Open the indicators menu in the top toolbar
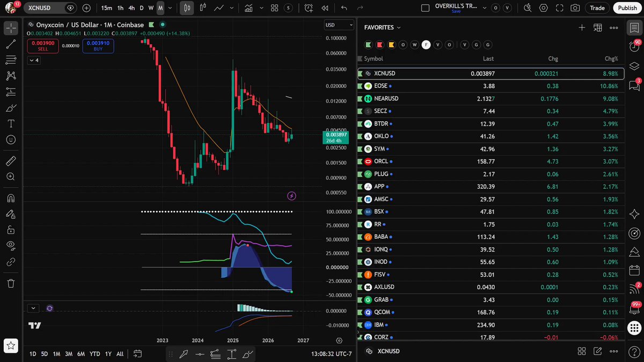Image resolution: width=644 pixels, height=362 pixels. (248, 8)
